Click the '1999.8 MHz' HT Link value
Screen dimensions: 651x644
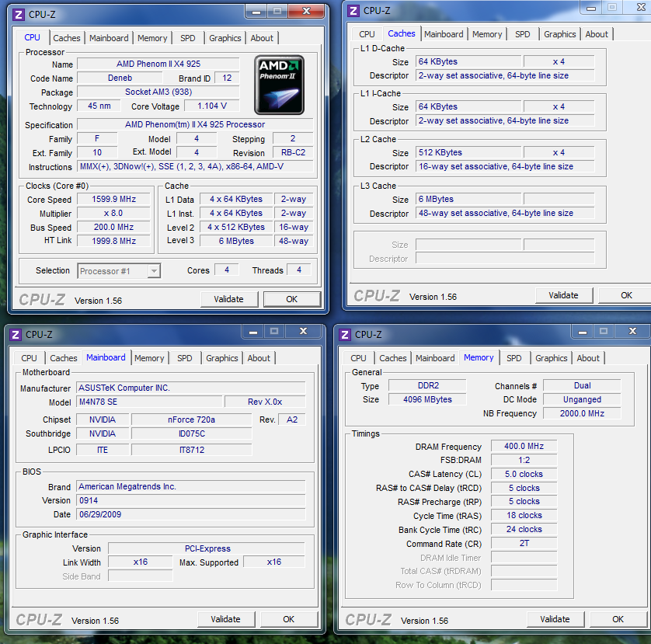113,242
